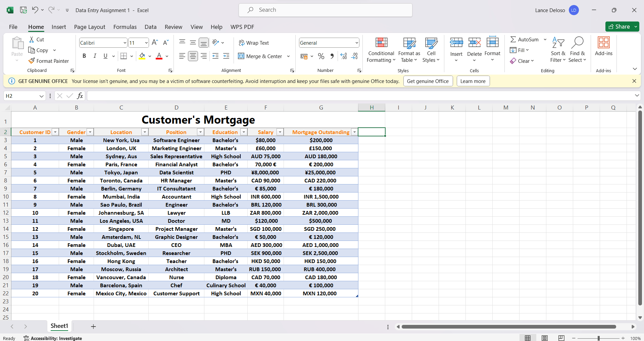Apply the yellow fill color
The height and width of the screenshot is (341, 644).
click(x=142, y=56)
